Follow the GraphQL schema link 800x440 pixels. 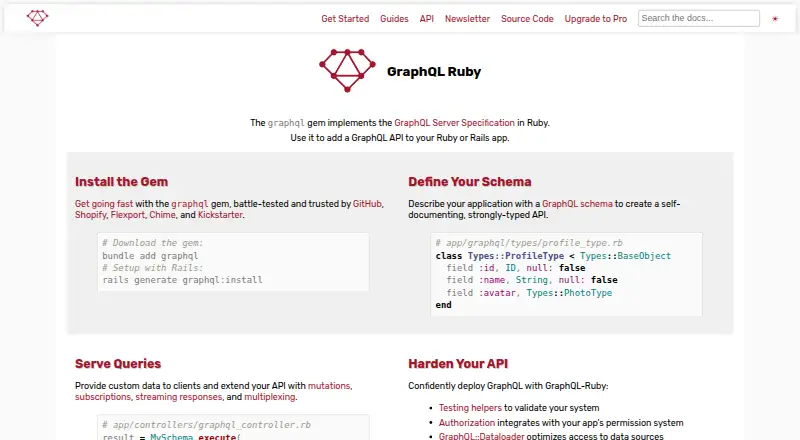577,204
